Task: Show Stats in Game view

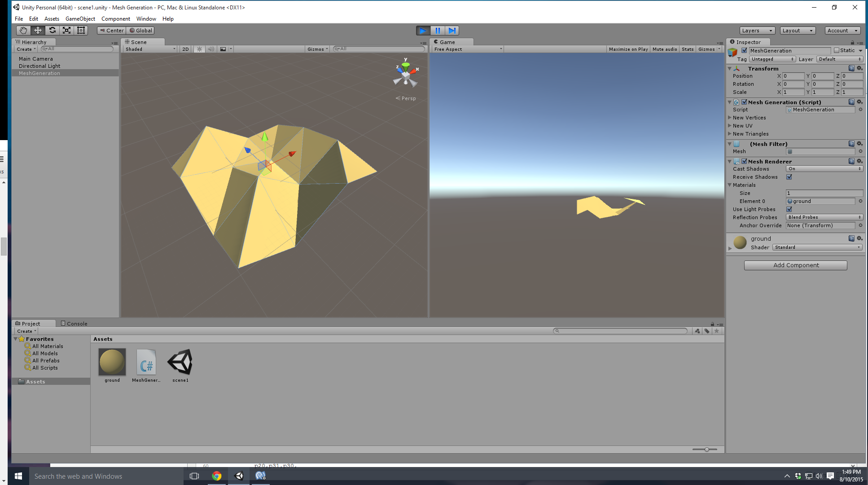Action: (x=688, y=49)
